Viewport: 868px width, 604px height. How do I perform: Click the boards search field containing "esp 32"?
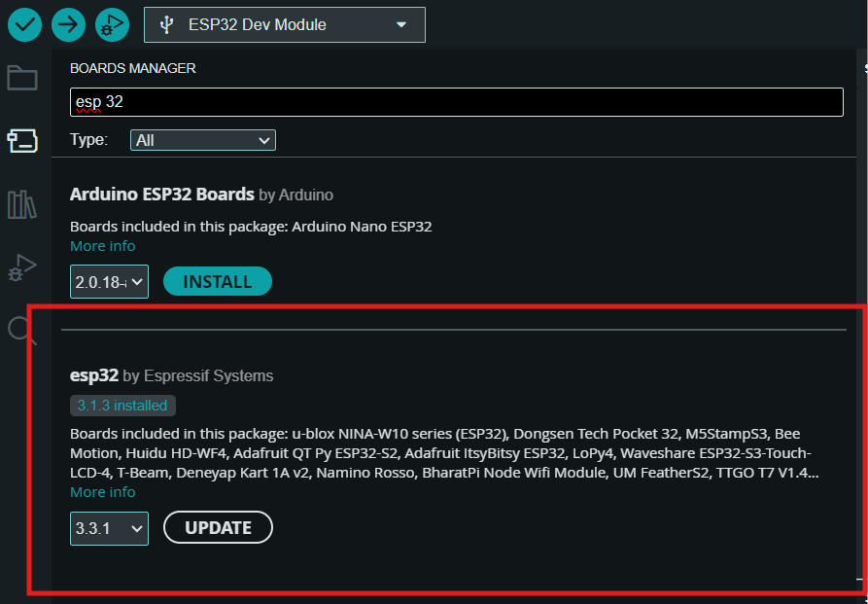point(457,101)
